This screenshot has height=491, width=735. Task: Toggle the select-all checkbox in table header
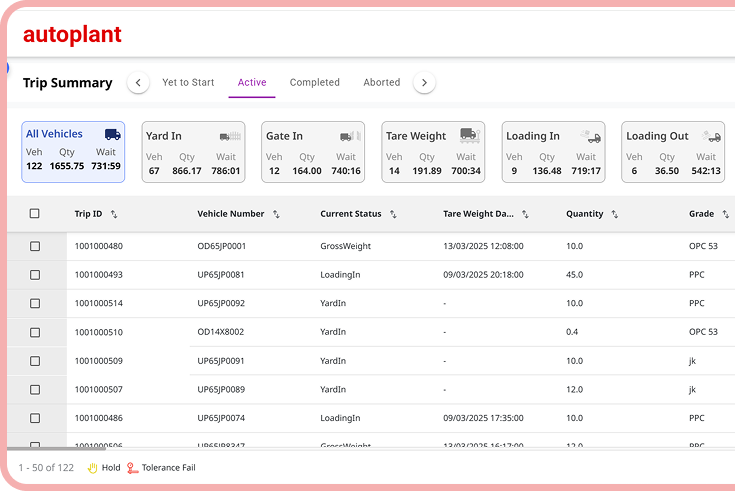(x=35, y=214)
